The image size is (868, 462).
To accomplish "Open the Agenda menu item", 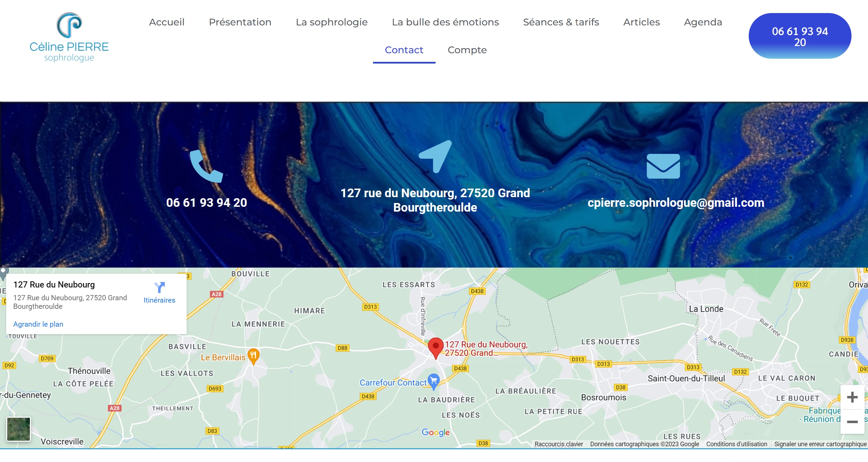I will pos(703,22).
